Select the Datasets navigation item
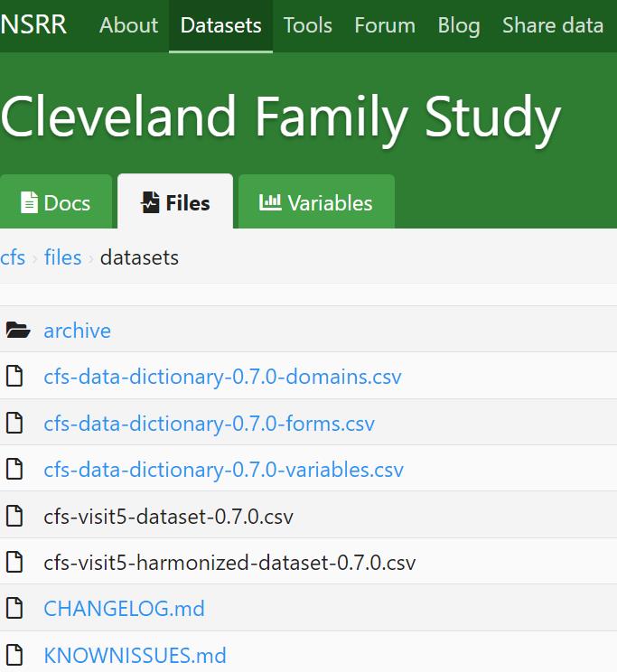This screenshot has width=617, height=672. [220, 25]
